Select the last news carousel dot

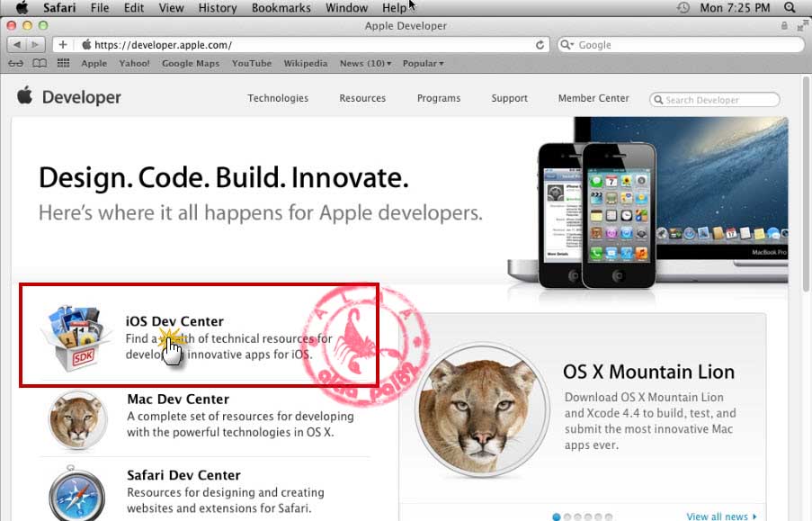609,517
